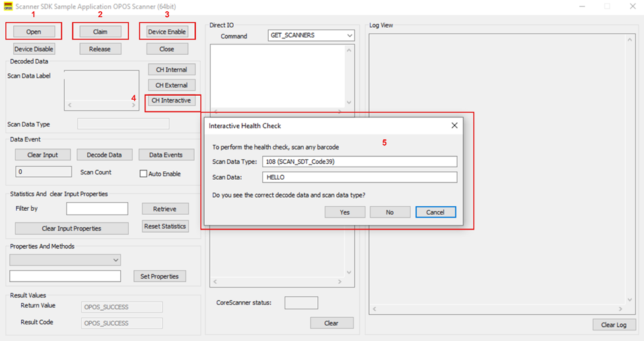The height and width of the screenshot is (341, 644).
Task: Click the Set Properties button
Action: tap(160, 276)
